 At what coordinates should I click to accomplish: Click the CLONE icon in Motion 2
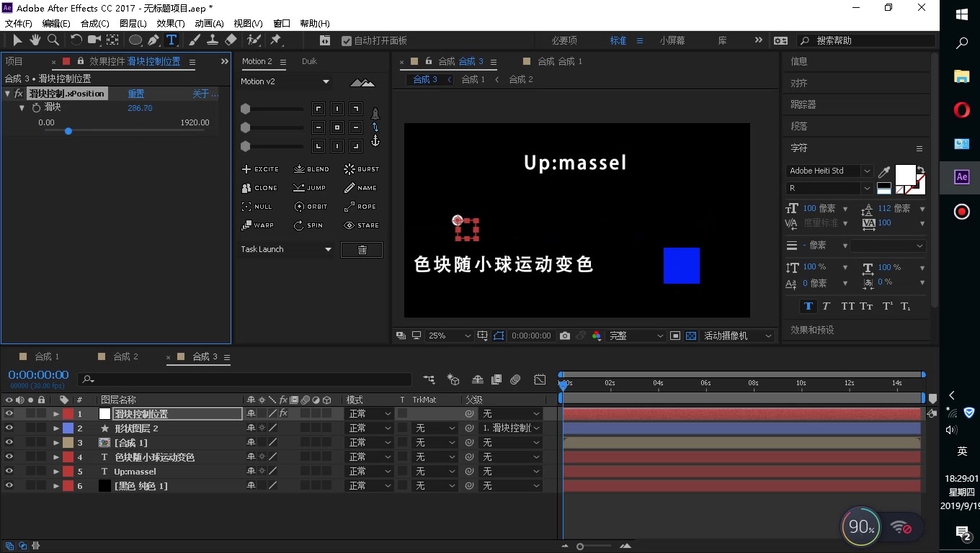tap(259, 188)
